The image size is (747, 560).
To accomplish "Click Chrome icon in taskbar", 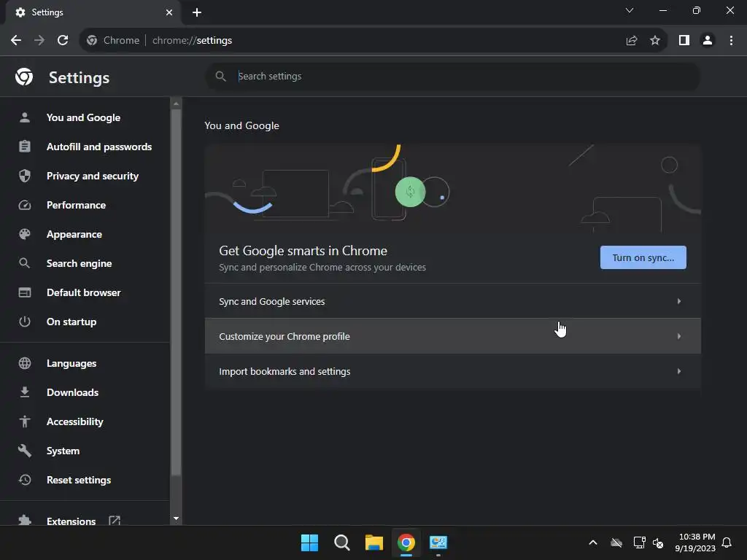I will click(x=406, y=542).
